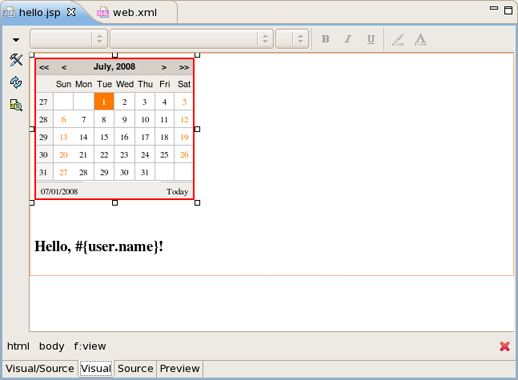Open the preferences tools icon in sidebar
The height and width of the screenshot is (380, 518).
coord(16,60)
